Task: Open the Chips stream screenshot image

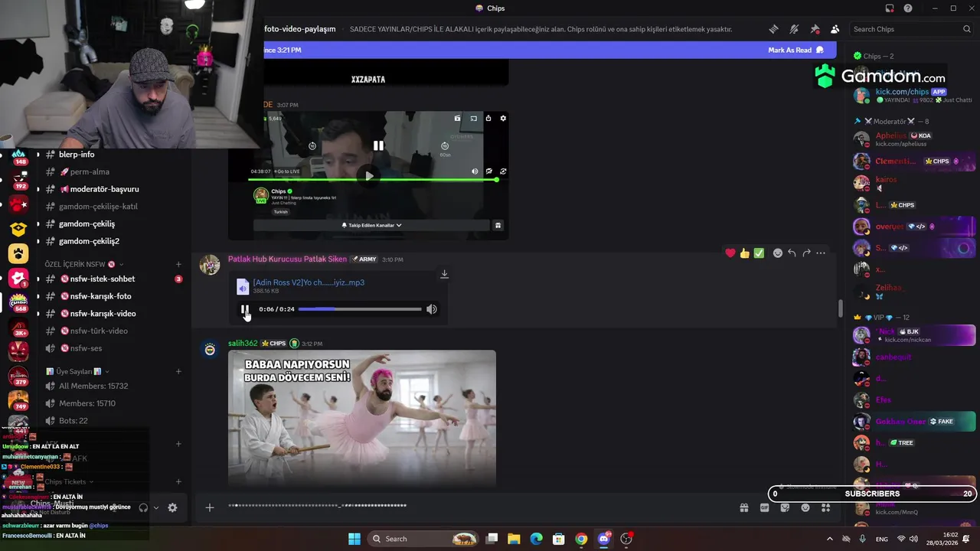Action: [x=368, y=174]
